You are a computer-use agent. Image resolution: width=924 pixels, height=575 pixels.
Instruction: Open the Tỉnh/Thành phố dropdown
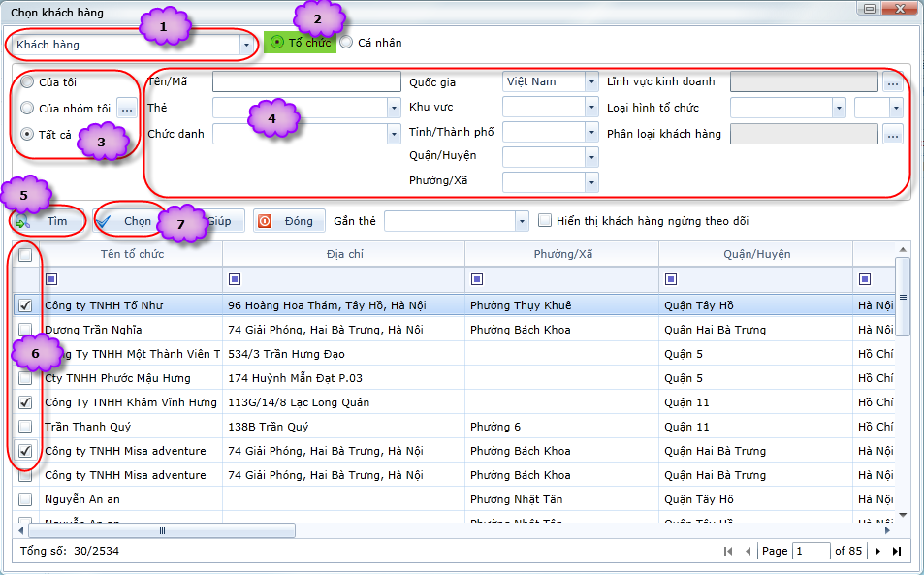pos(591,133)
